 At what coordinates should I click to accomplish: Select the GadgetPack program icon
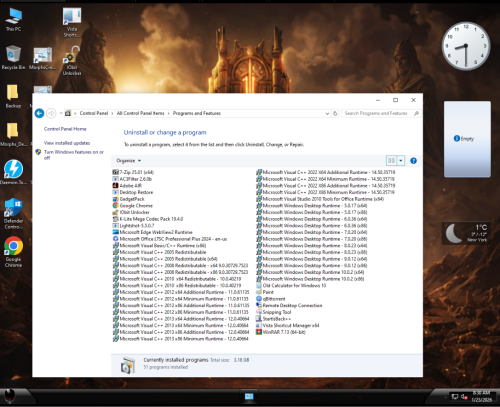pos(116,199)
